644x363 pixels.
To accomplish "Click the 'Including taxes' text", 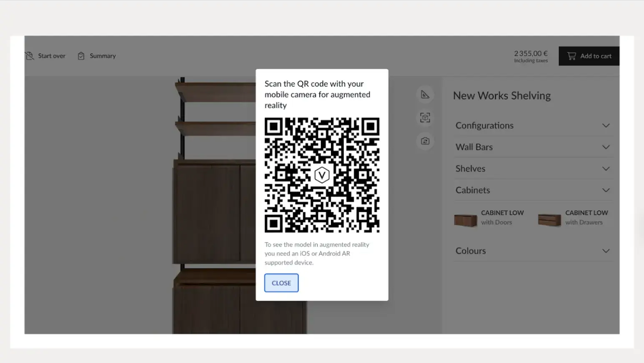I will (531, 61).
